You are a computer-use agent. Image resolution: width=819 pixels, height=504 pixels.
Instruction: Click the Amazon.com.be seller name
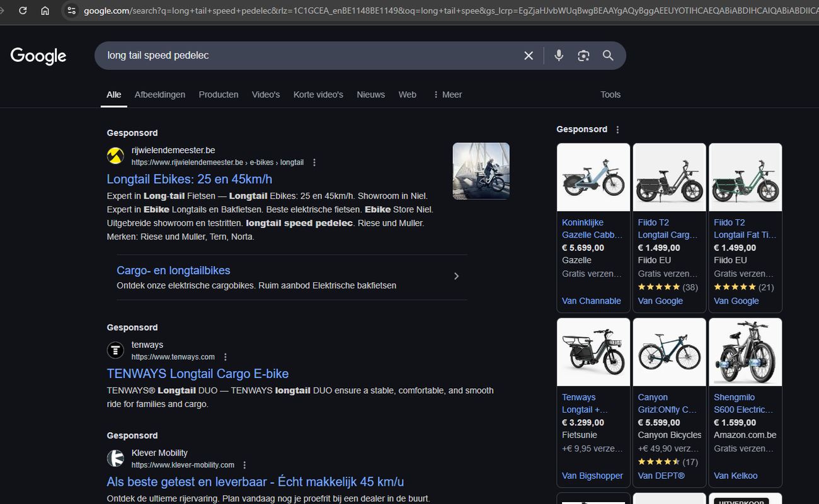click(x=745, y=435)
